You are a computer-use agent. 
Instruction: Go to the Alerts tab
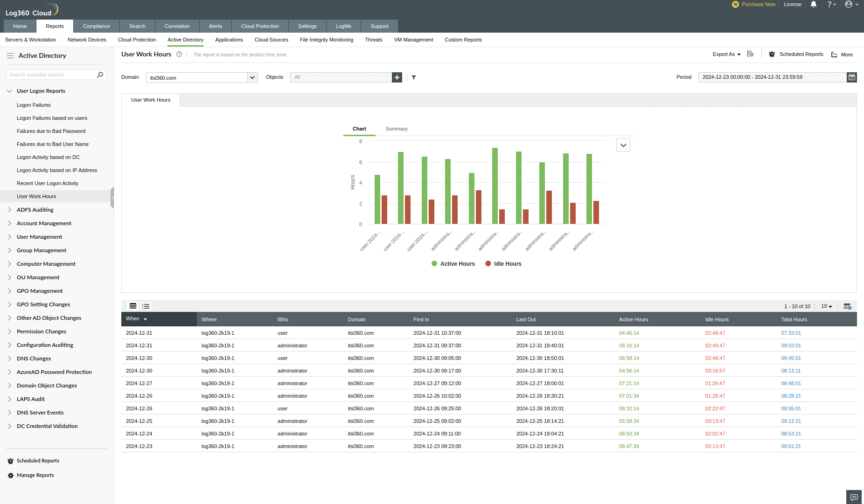click(x=216, y=26)
